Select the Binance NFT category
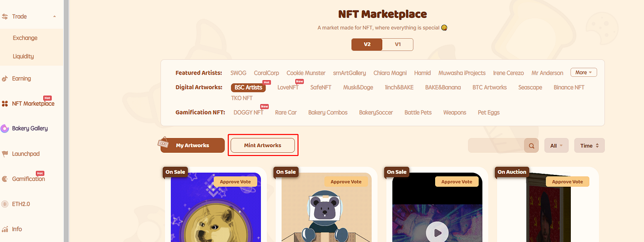This screenshot has height=242, width=644. coord(569,87)
